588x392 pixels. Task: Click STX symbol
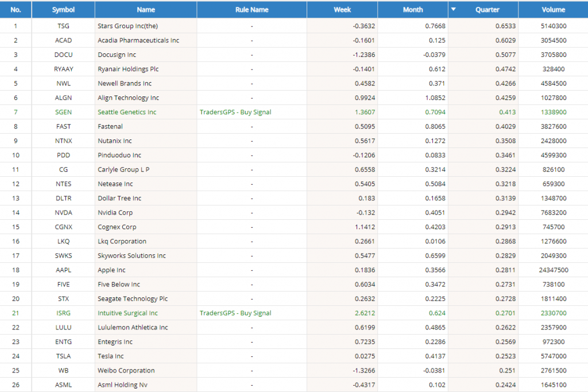63,298
